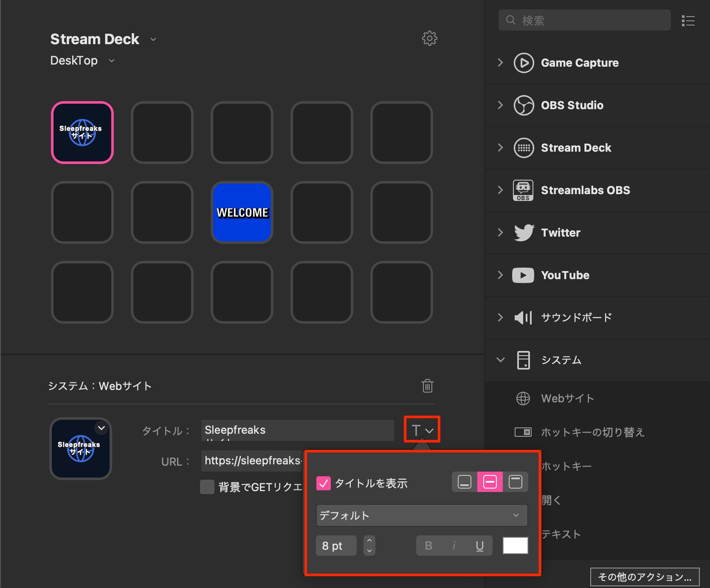Open the white title color swatch
Viewport: 710px width, 588px height.
[515, 546]
